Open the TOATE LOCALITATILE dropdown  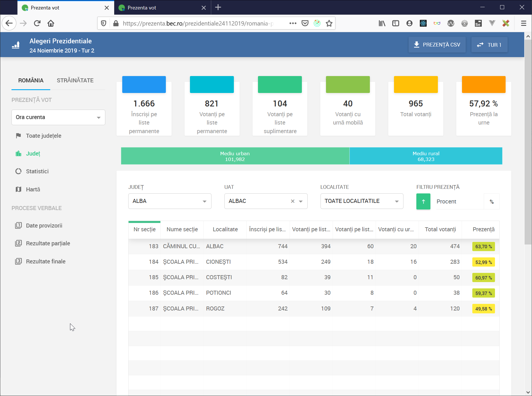362,201
